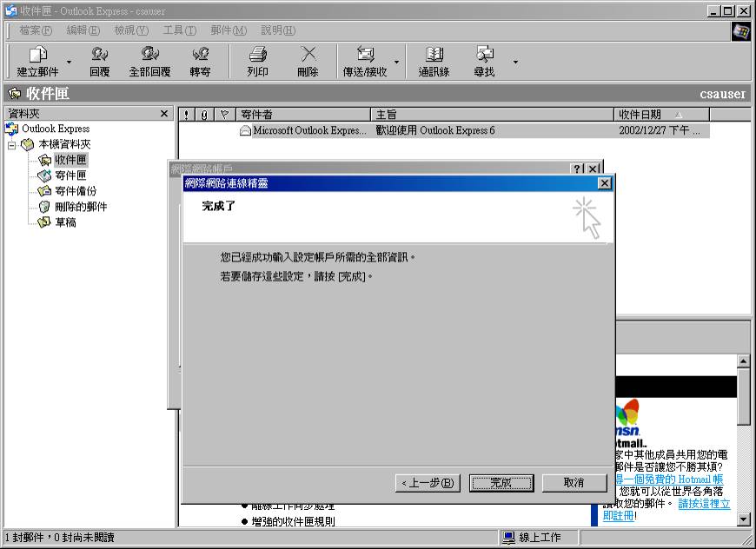
Task: Open the File (檔案) menu
Action: (36, 30)
